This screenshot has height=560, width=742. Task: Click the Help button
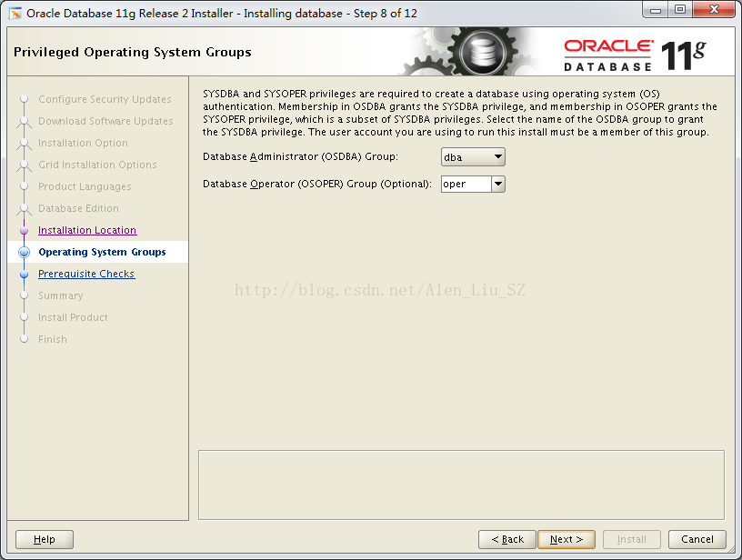45,539
